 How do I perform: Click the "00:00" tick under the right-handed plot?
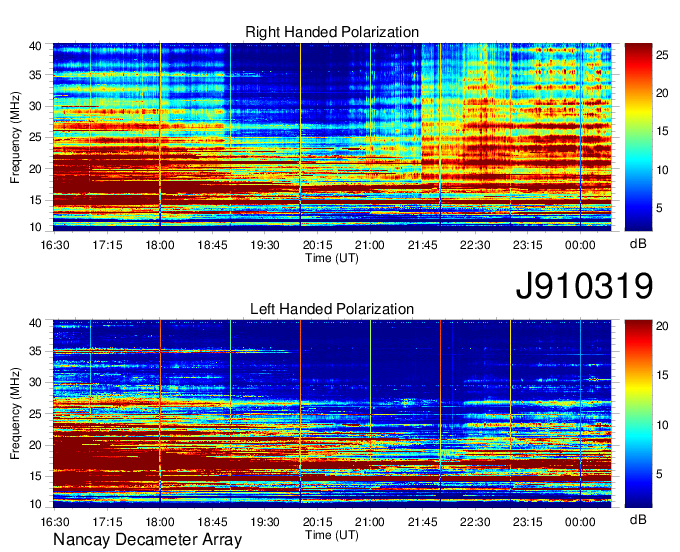click(x=580, y=245)
